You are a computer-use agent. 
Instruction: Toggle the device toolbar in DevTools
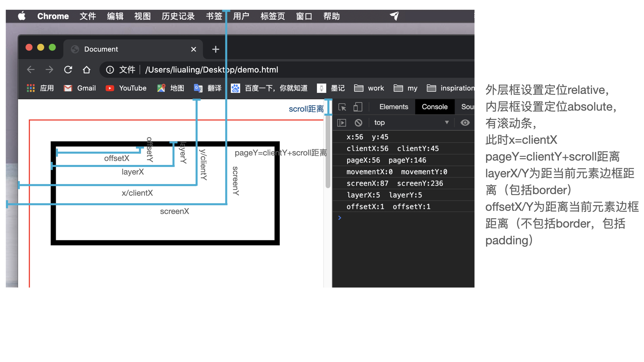point(358,107)
